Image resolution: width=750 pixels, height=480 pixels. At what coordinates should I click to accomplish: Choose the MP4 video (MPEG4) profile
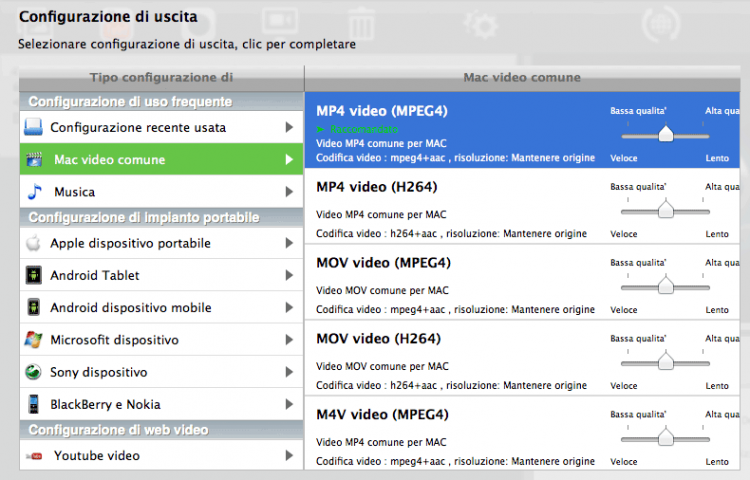click(x=522, y=130)
